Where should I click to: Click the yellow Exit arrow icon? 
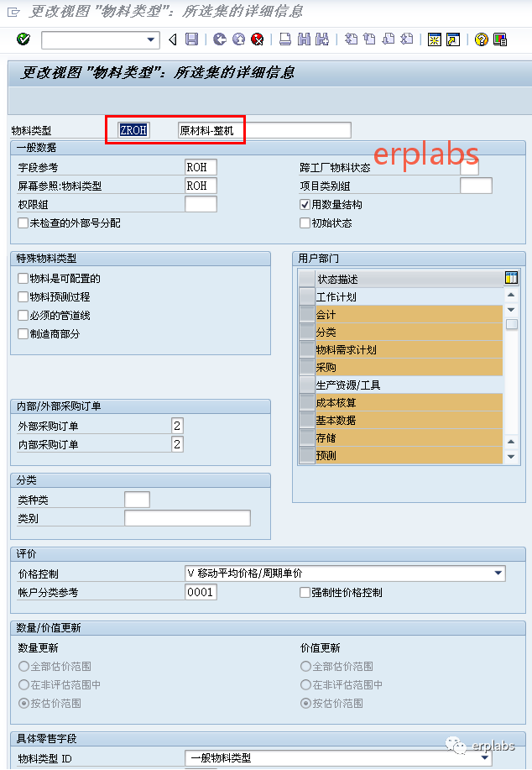[238, 39]
